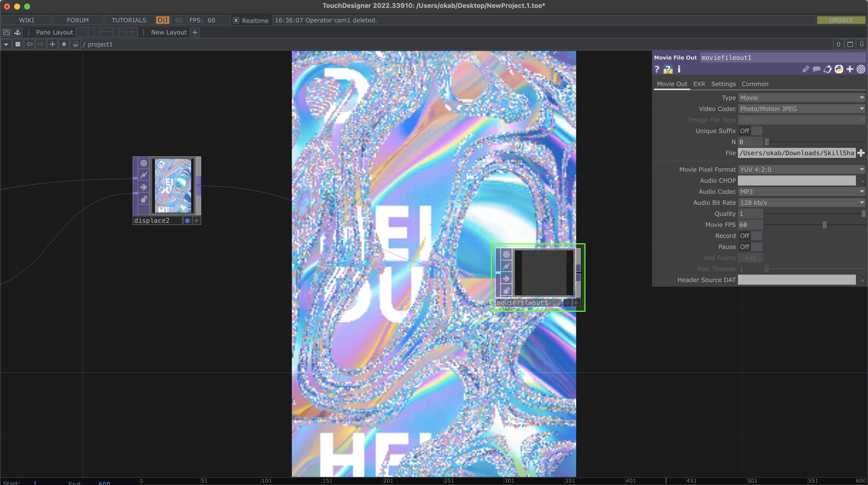The image size is (868, 485).
Task: Click the pane down-arrow icon at top right
Action: pyautogui.click(x=862, y=44)
